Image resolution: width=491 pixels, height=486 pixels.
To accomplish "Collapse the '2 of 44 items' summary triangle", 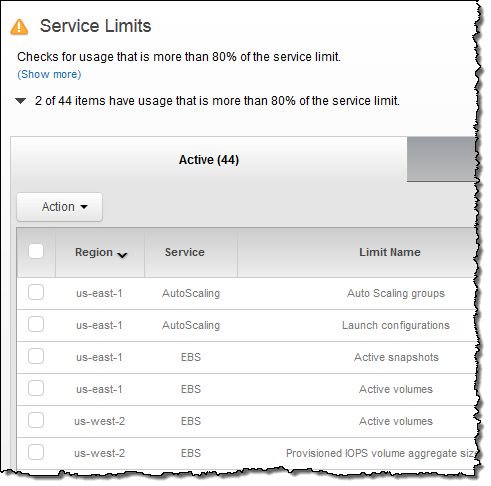I will click(x=21, y=101).
